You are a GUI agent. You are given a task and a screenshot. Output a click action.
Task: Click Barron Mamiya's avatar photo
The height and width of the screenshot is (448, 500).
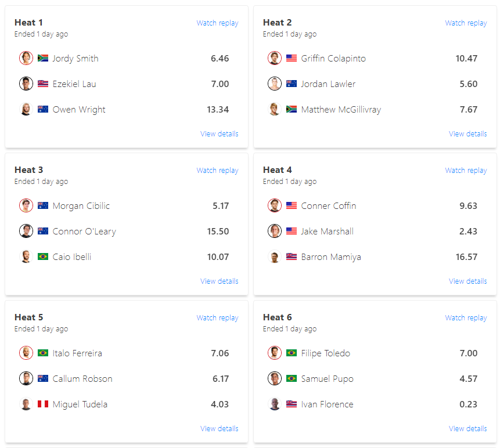(275, 256)
